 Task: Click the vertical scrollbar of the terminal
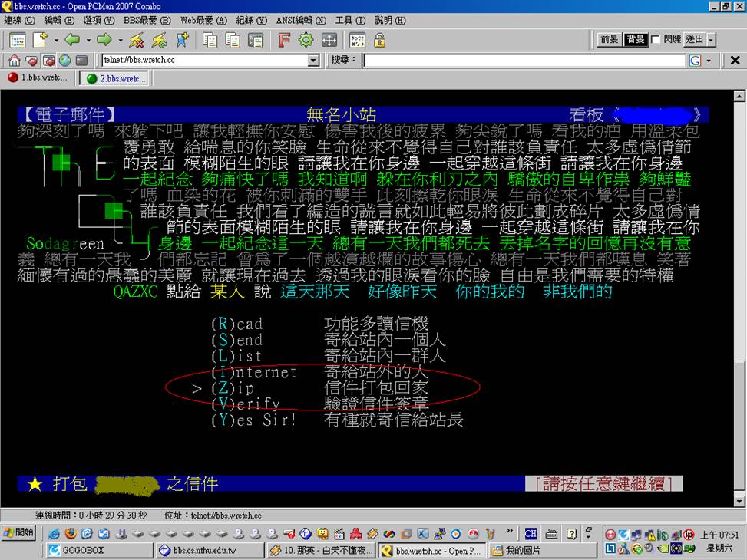click(739, 307)
